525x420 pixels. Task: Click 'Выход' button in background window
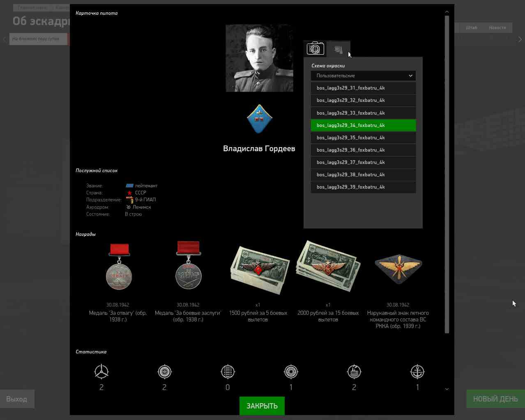[17, 399]
